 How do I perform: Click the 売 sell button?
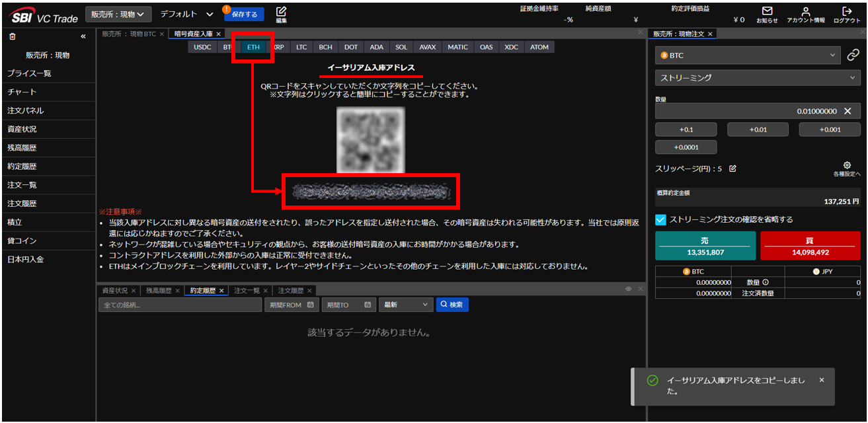[x=705, y=246]
